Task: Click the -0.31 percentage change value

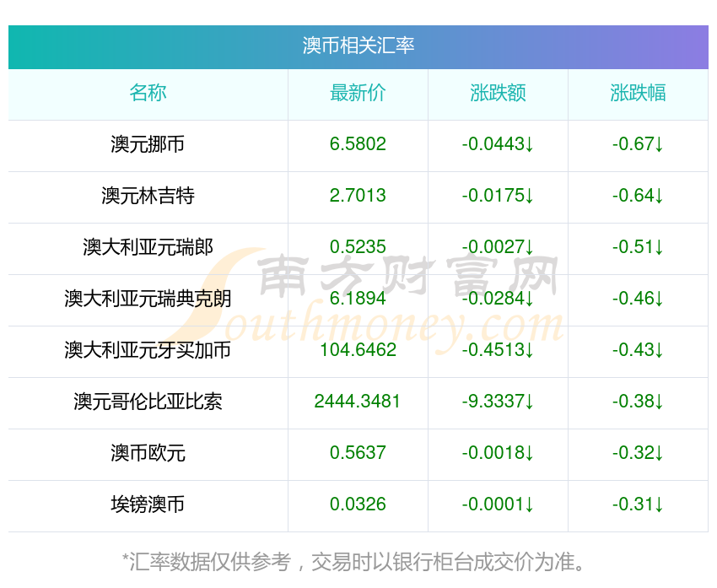Action: [x=638, y=504]
